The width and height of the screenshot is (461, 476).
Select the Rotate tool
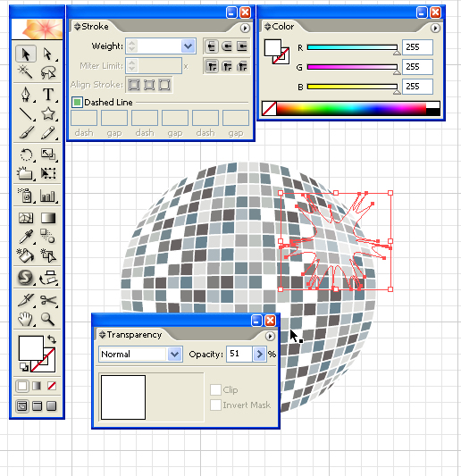(x=26, y=154)
